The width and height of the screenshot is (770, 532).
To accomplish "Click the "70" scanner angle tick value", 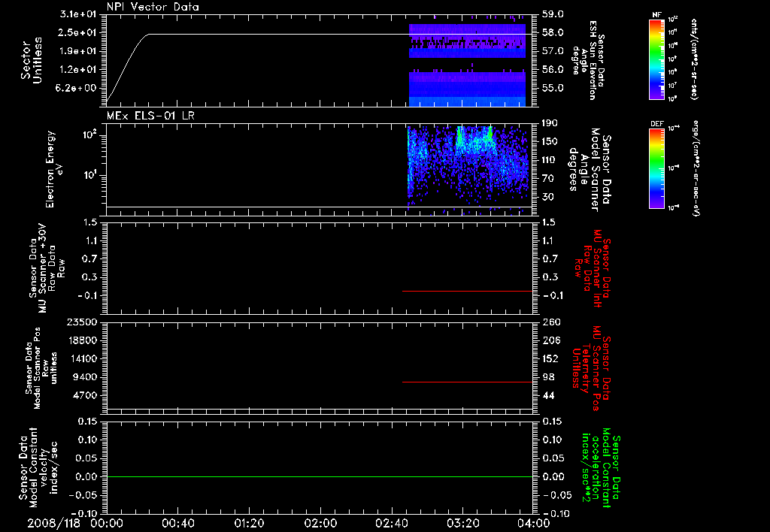I will click(547, 179).
